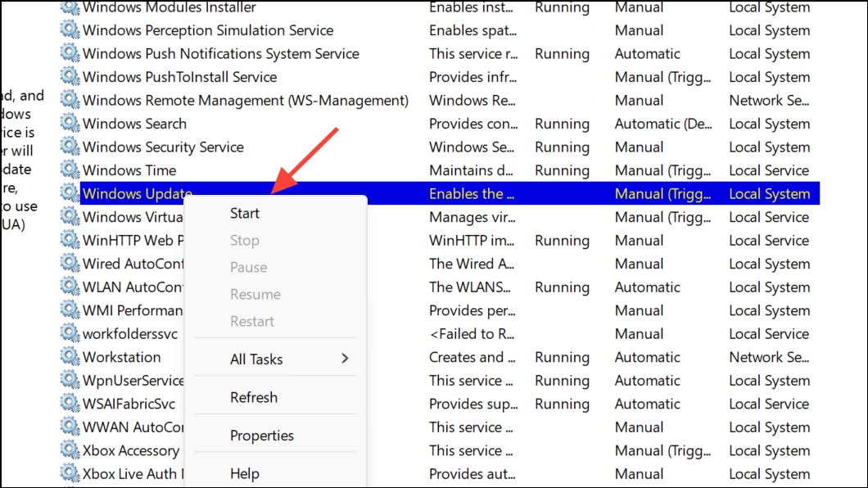
Task: Expand the All Tasks submenu
Action: [256, 358]
